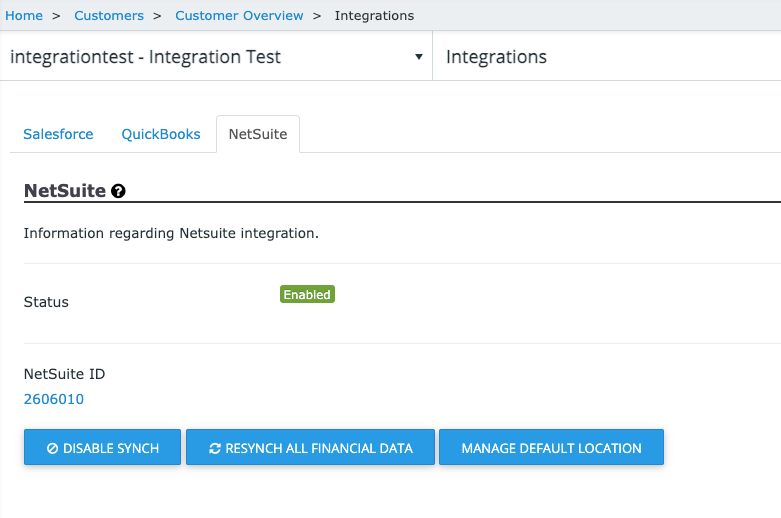
Task: Click the NetSuite ID label
Action: (64, 374)
